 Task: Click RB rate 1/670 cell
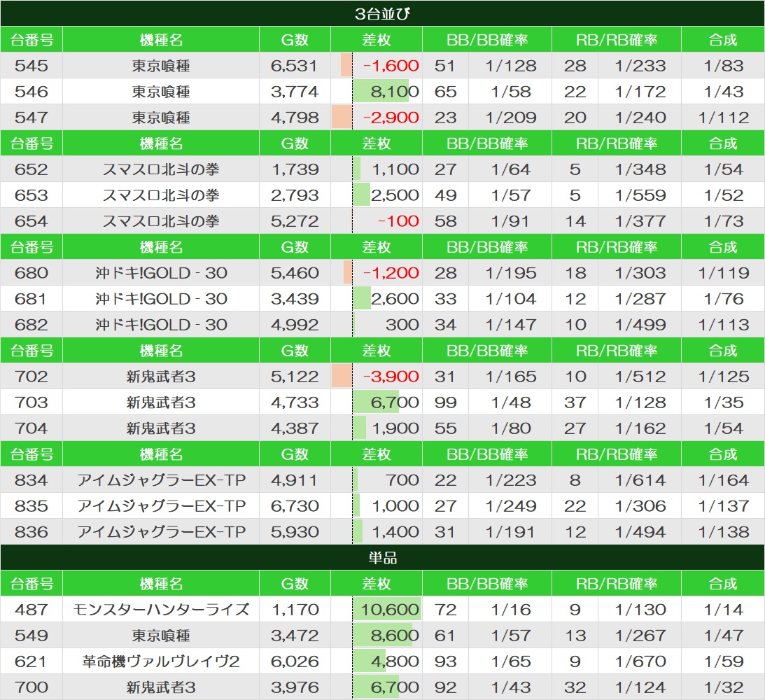click(x=640, y=661)
